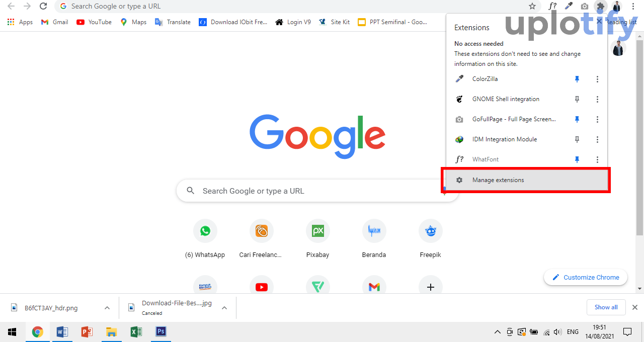Open the WhatFont extension in toolbar
The image size is (644, 342).
552,6
